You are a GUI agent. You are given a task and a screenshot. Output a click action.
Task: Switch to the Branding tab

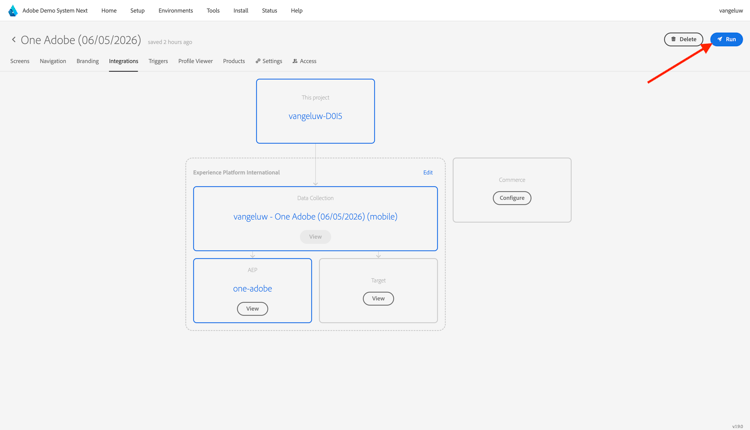click(88, 61)
